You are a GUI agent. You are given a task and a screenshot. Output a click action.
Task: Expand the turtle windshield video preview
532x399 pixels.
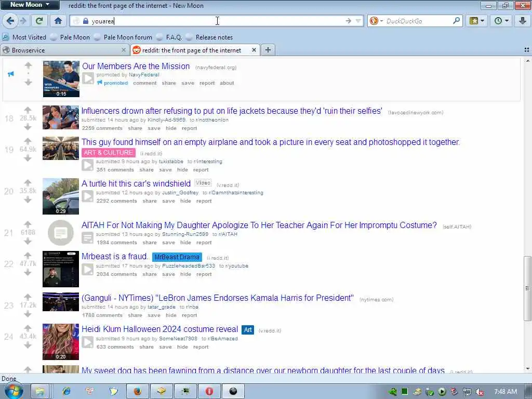pos(87,196)
